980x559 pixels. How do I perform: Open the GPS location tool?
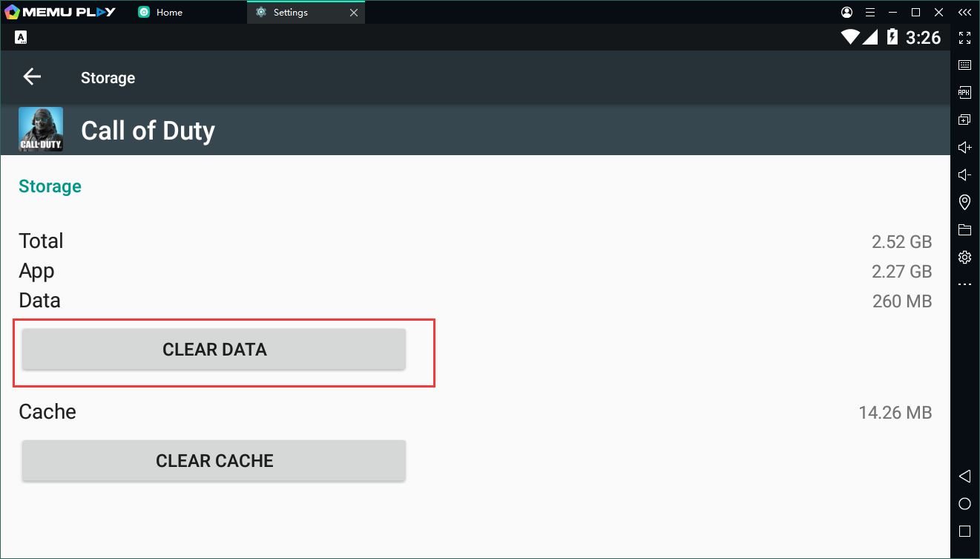click(964, 202)
